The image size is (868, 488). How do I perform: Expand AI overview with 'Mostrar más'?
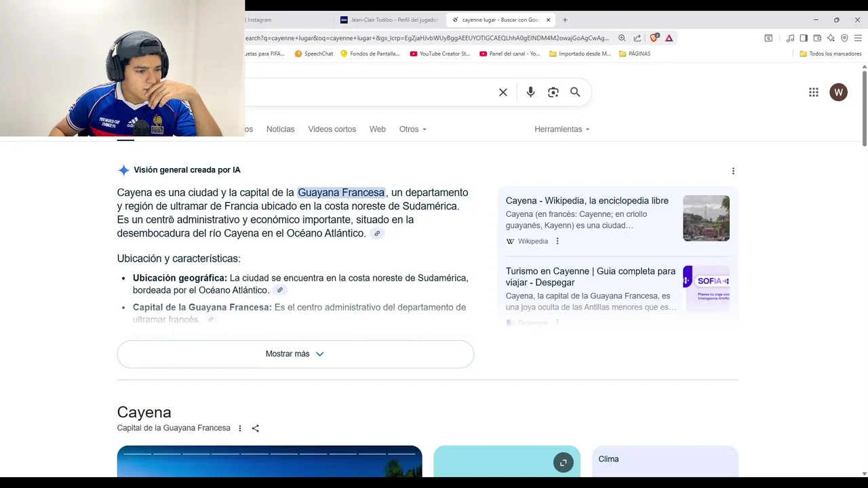(295, 354)
